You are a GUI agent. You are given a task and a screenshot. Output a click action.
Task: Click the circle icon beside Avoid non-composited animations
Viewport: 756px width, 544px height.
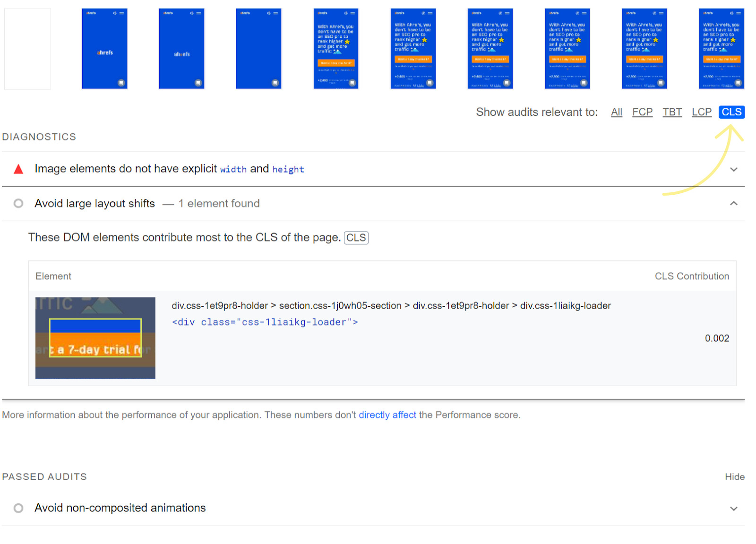click(18, 508)
